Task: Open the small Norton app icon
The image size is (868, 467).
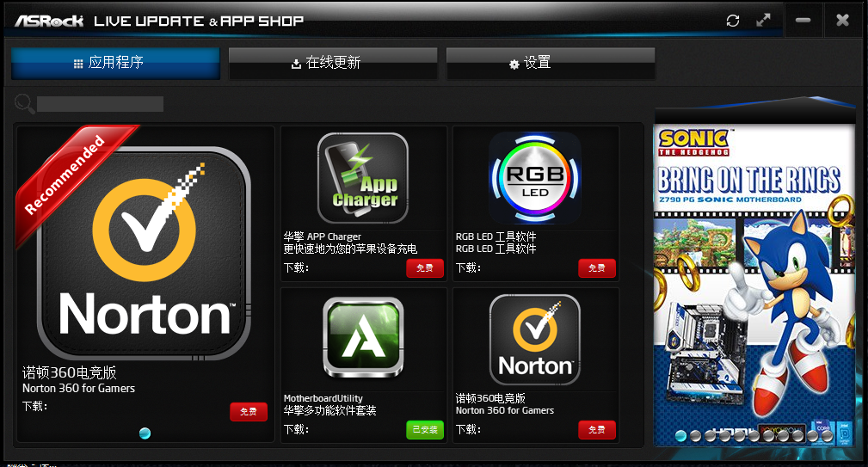Action: coord(535,340)
